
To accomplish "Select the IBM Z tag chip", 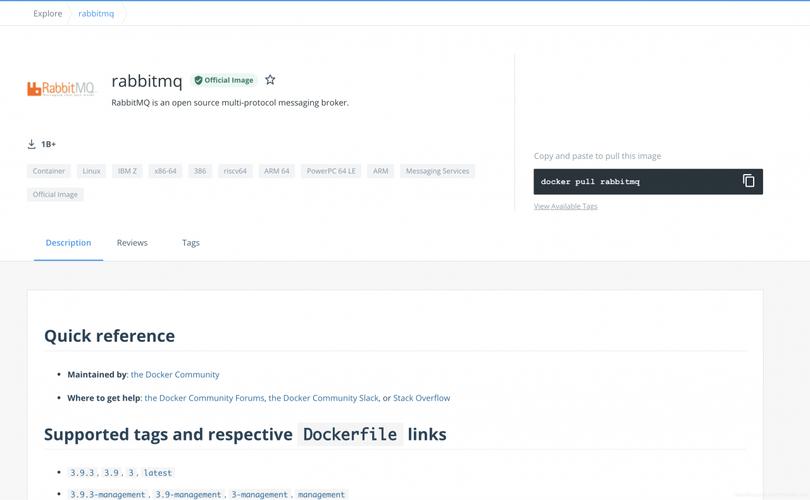I will pos(127,171).
